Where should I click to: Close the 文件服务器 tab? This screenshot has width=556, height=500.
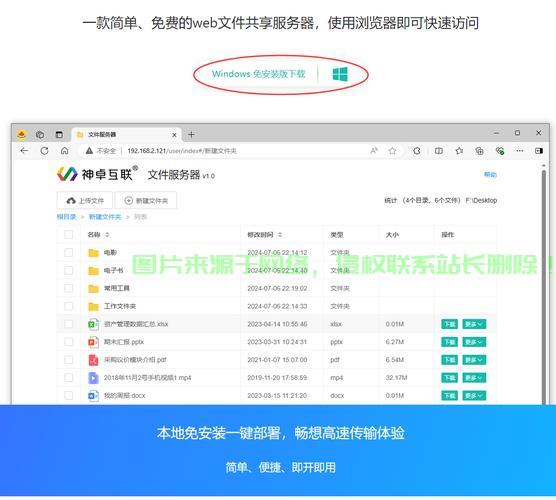(174, 135)
